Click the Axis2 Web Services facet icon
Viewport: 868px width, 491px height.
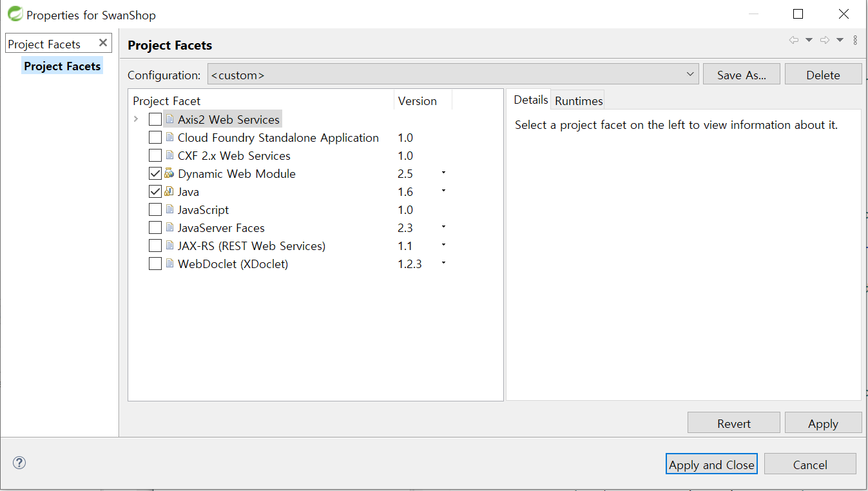[x=170, y=119]
